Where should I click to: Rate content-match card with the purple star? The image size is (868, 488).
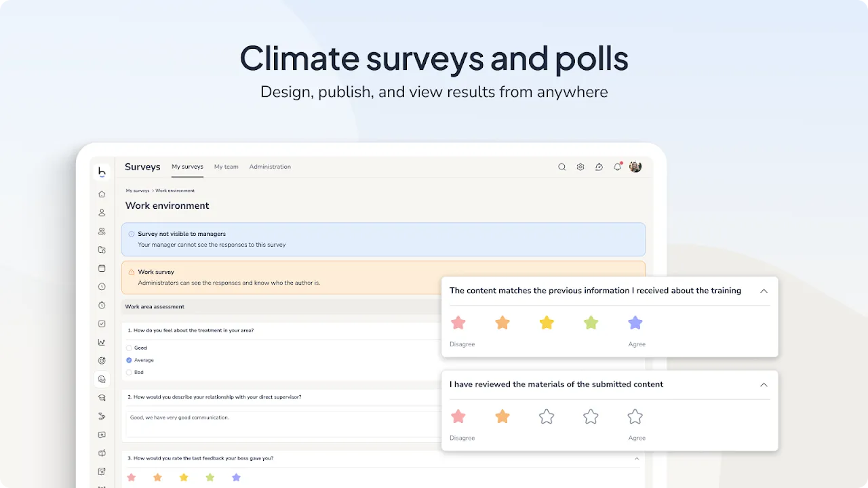[x=635, y=323]
